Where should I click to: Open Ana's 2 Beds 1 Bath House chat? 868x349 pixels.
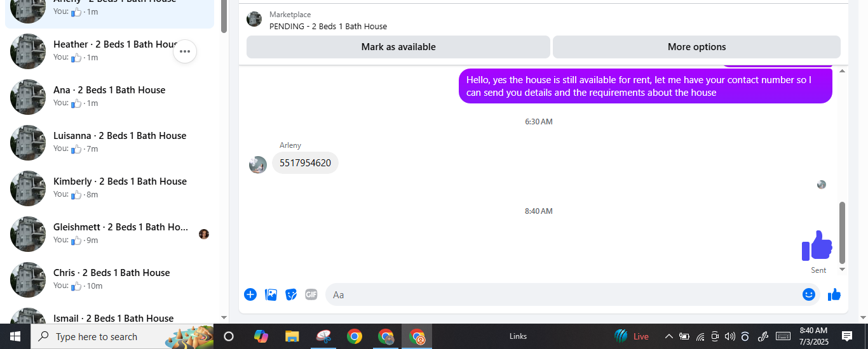(110, 97)
